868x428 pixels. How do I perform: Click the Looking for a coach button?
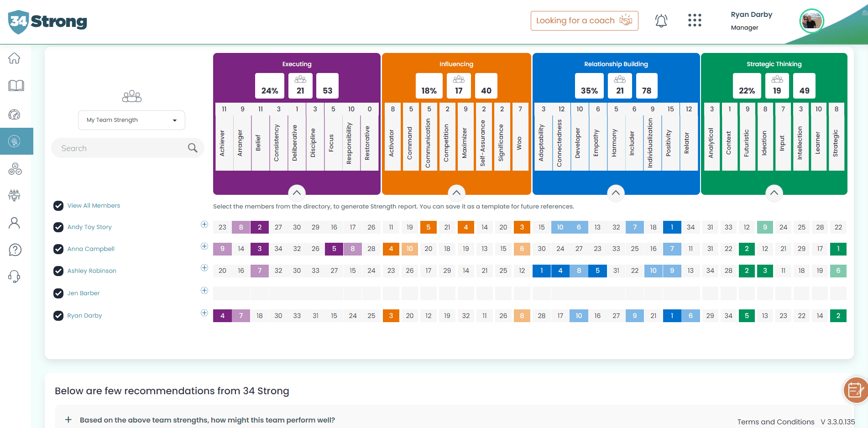(x=584, y=21)
